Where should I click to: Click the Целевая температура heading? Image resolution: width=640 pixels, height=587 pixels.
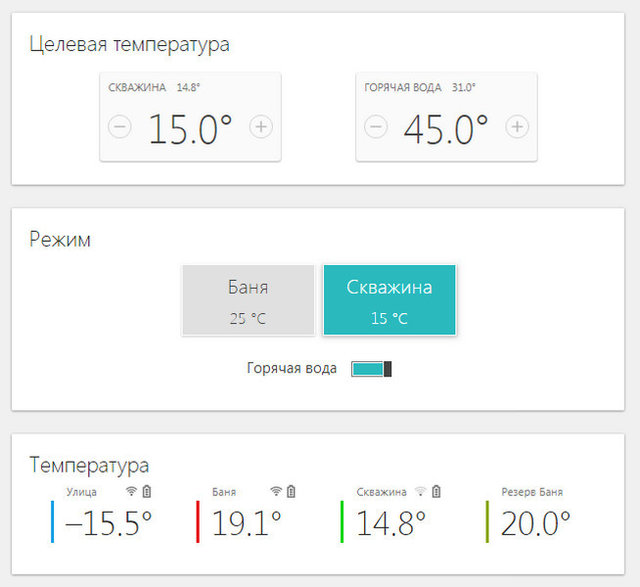[x=129, y=44]
